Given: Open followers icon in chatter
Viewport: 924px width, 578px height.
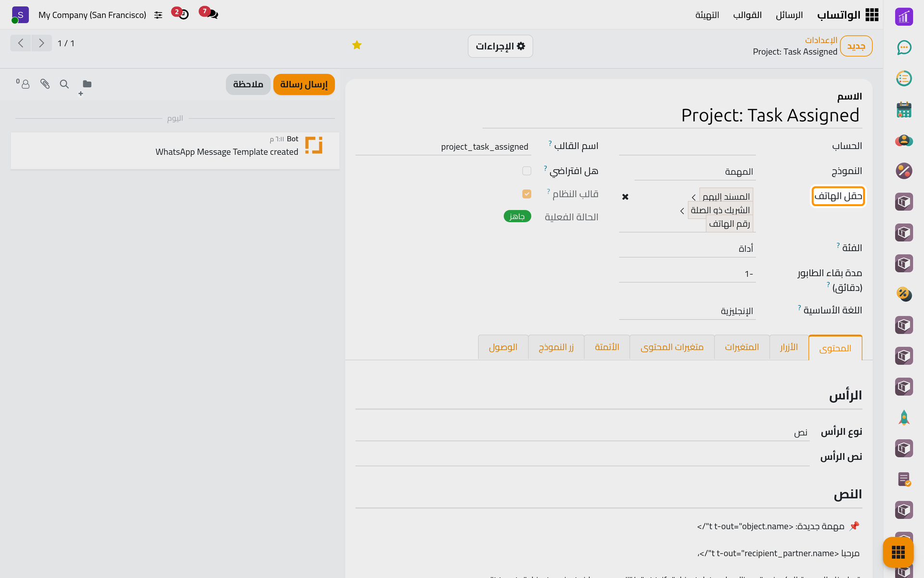Looking at the screenshot, I should click(x=23, y=84).
